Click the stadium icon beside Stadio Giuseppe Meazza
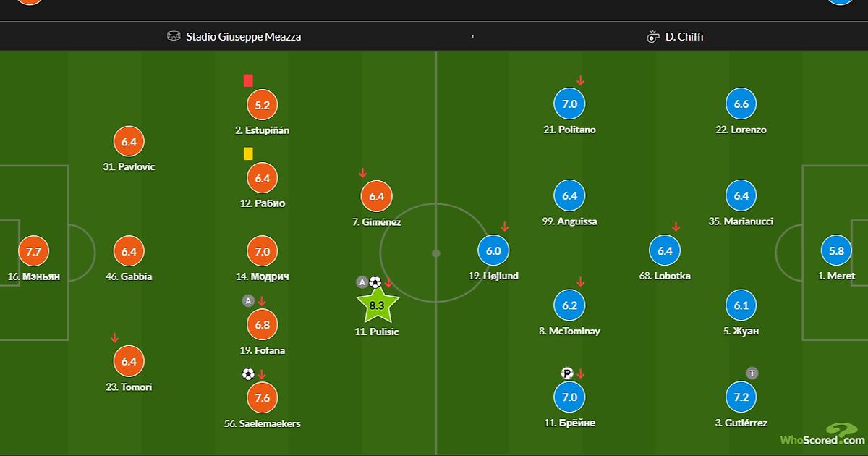 point(174,36)
